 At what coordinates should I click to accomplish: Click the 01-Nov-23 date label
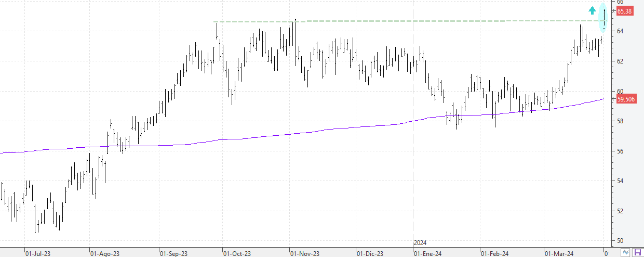[x=304, y=253]
